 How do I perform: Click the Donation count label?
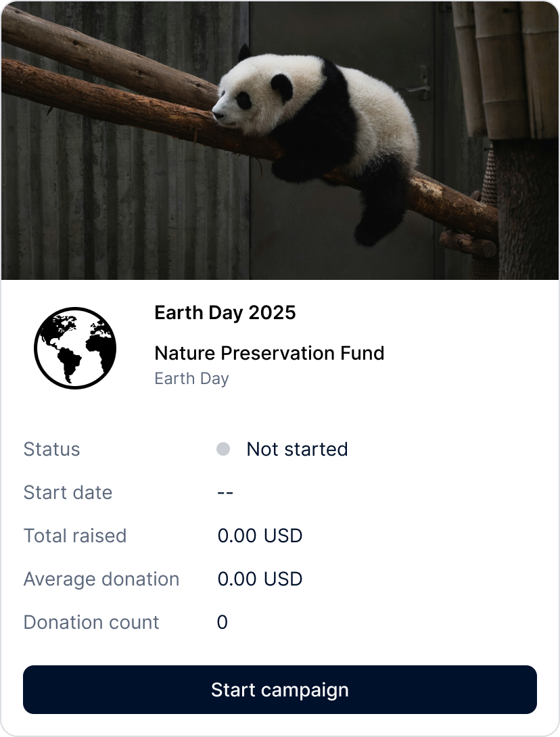(91, 623)
